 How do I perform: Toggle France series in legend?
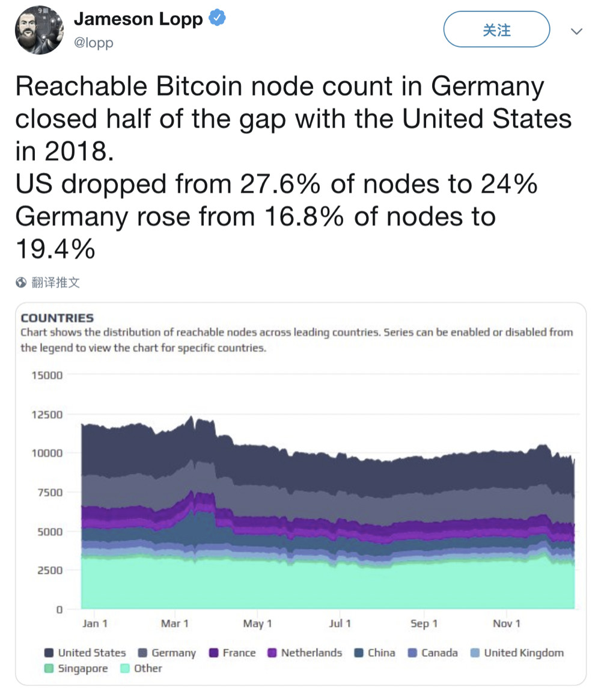pos(233,652)
